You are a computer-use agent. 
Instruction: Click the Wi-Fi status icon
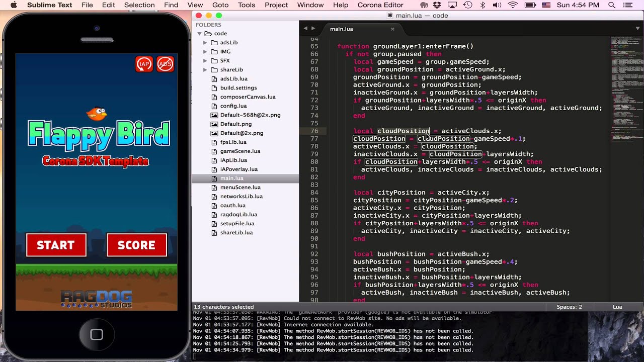click(x=513, y=5)
